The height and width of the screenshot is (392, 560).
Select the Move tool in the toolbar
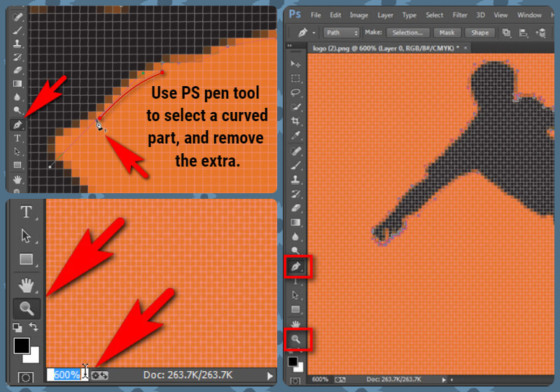(x=295, y=64)
